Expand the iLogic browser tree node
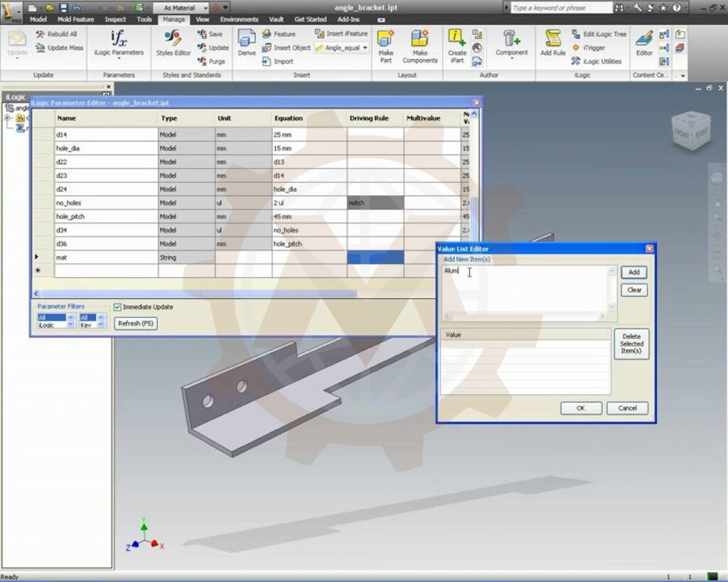The image size is (728, 582). tap(7, 118)
